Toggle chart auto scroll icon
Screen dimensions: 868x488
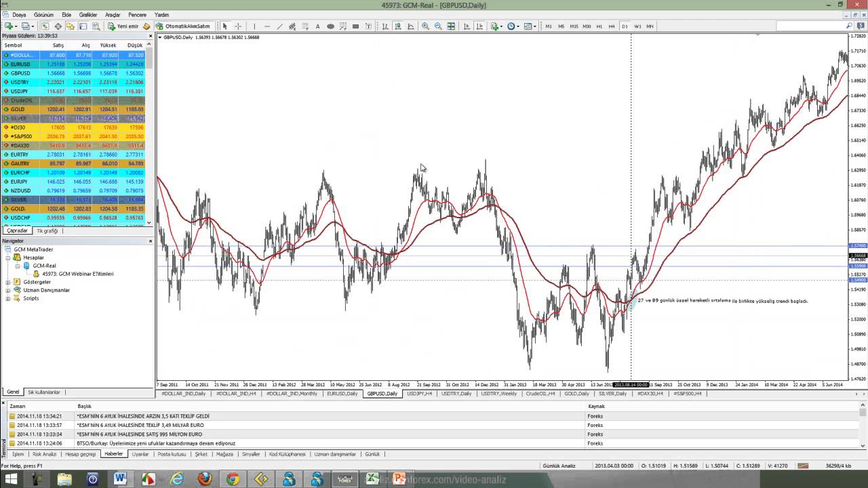466,26
